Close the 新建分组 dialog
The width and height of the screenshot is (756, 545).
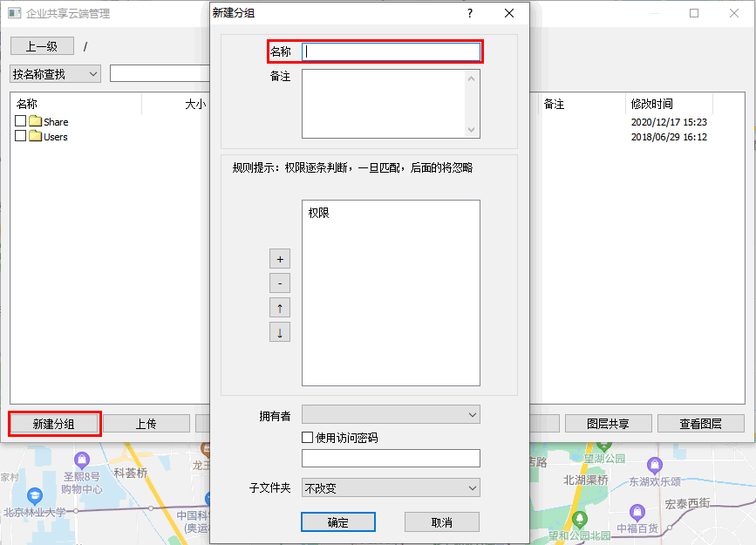(509, 13)
